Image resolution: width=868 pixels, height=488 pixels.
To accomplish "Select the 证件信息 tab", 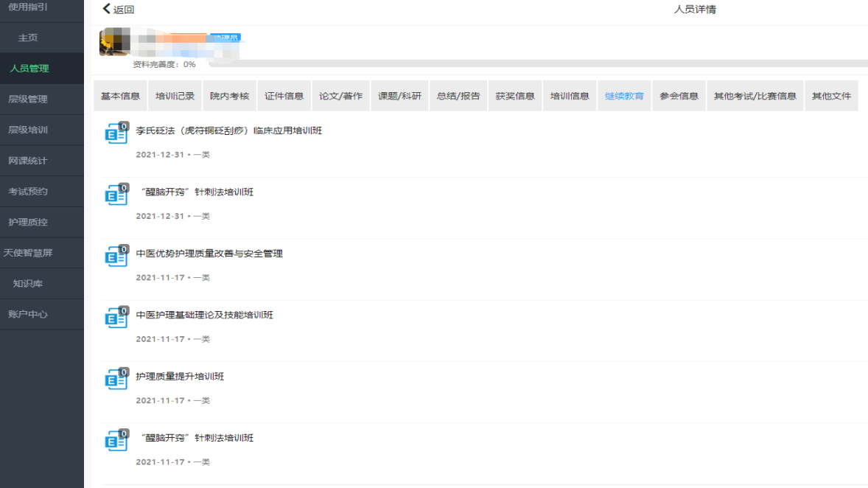I will click(x=284, y=96).
